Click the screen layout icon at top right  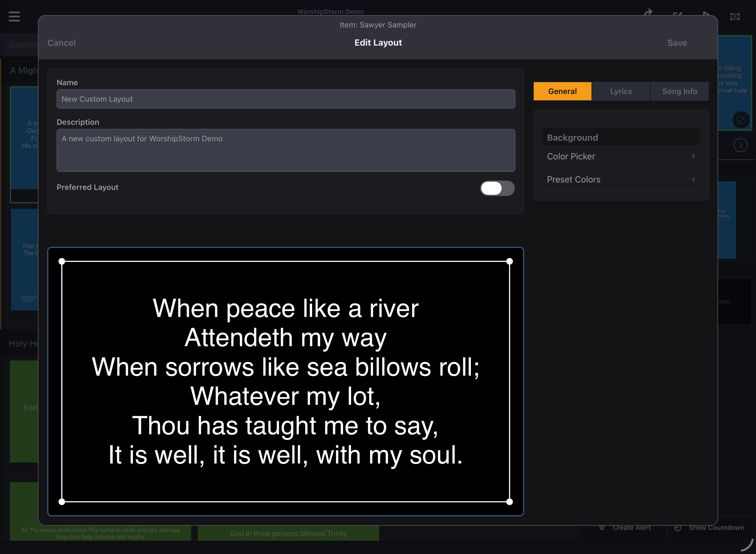click(735, 16)
